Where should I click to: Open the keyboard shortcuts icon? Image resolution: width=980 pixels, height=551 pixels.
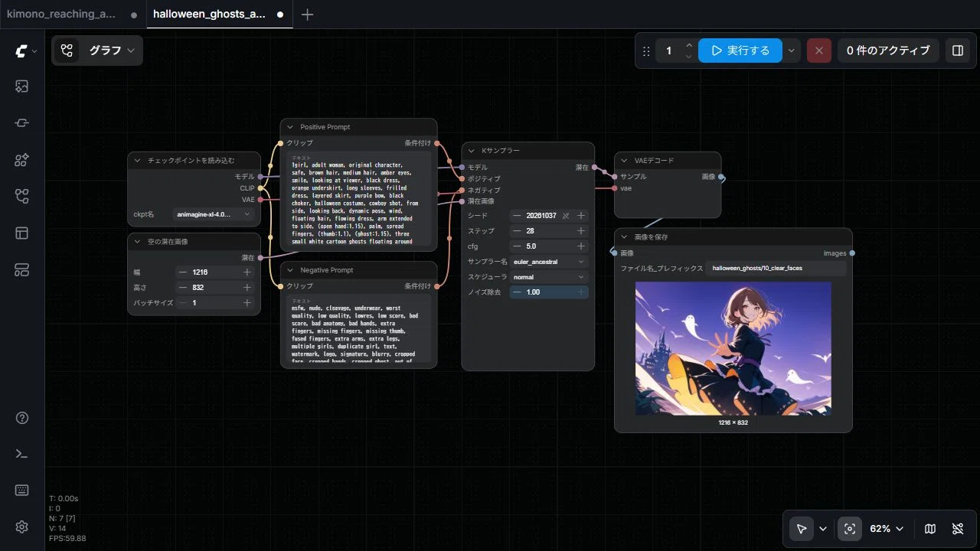pos(22,491)
